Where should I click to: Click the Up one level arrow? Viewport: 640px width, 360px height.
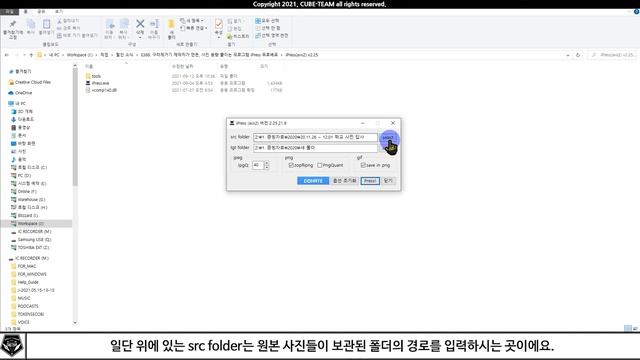(31, 55)
